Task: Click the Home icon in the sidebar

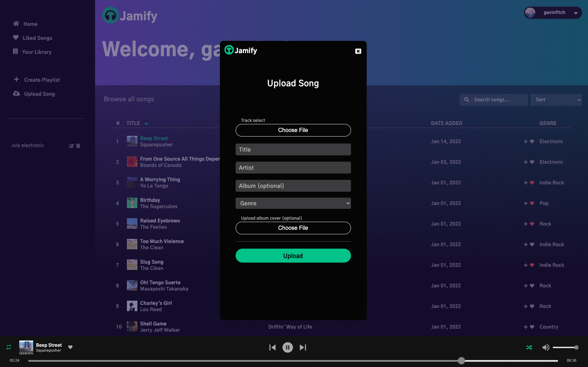Action: point(16,24)
